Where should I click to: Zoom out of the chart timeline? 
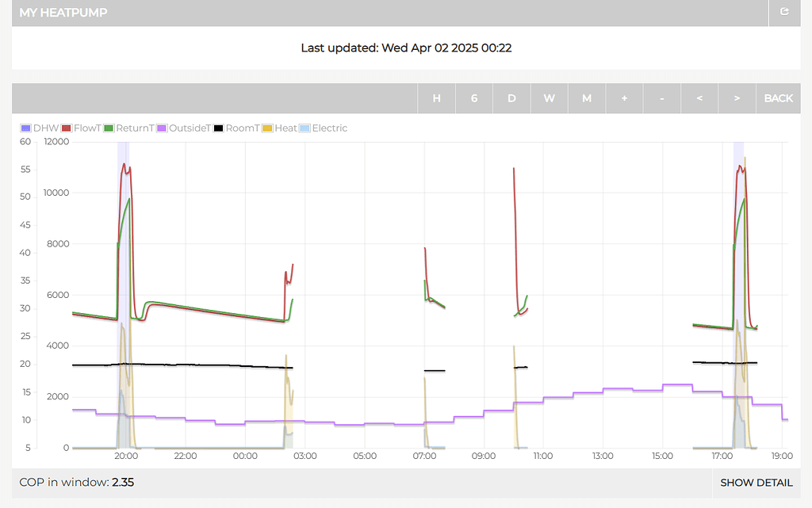click(661, 98)
